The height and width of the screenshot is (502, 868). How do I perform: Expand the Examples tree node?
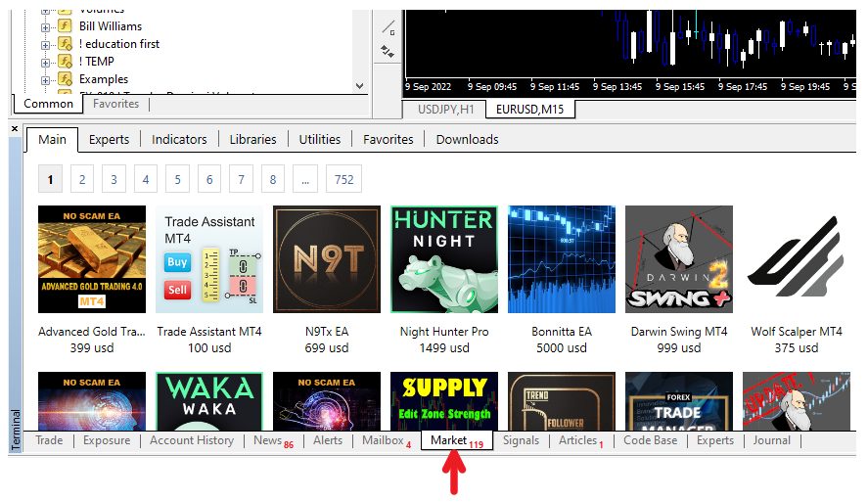click(x=45, y=80)
